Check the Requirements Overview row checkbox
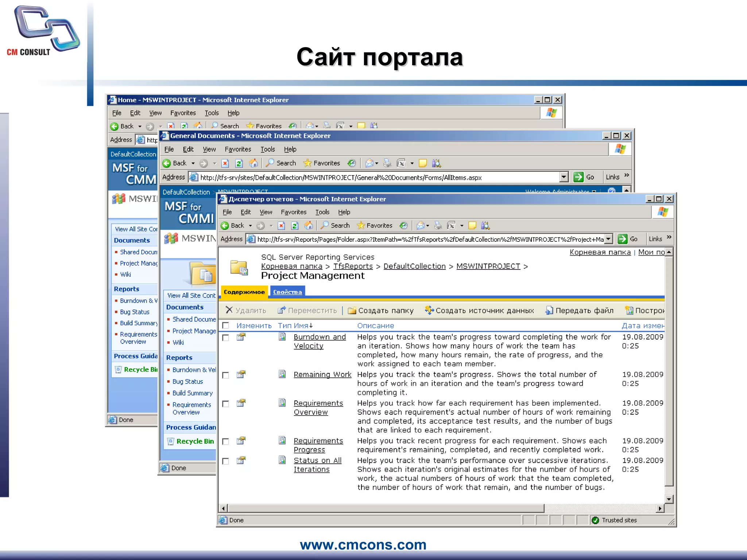The height and width of the screenshot is (560, 747). coord(226,404)
